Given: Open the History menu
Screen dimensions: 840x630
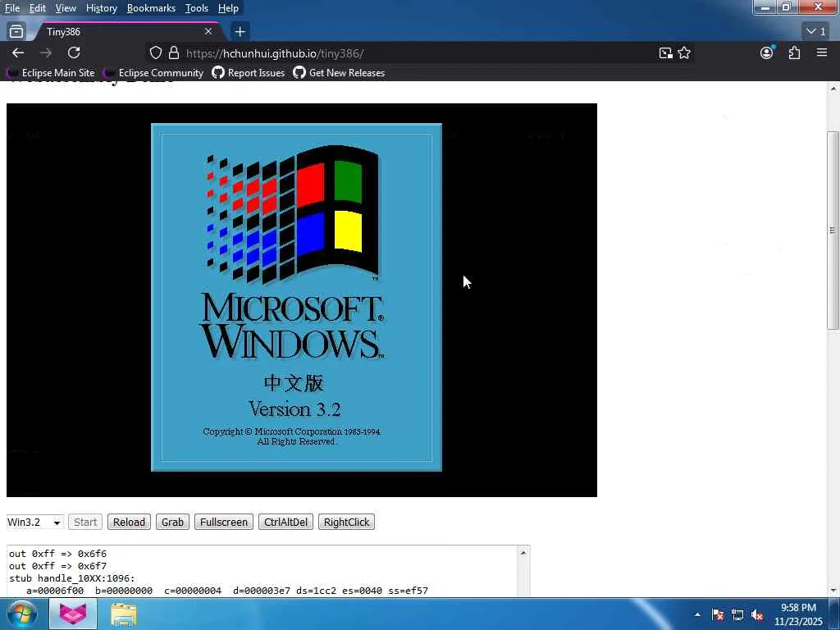Looking at the screenshot, I should [102, 8].
